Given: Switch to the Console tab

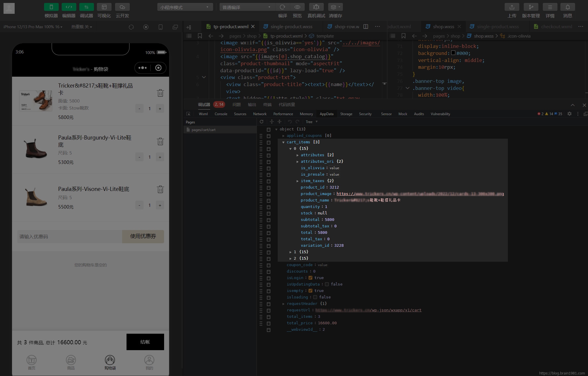Looking at the screenshot, I should [x=221, y=114].
